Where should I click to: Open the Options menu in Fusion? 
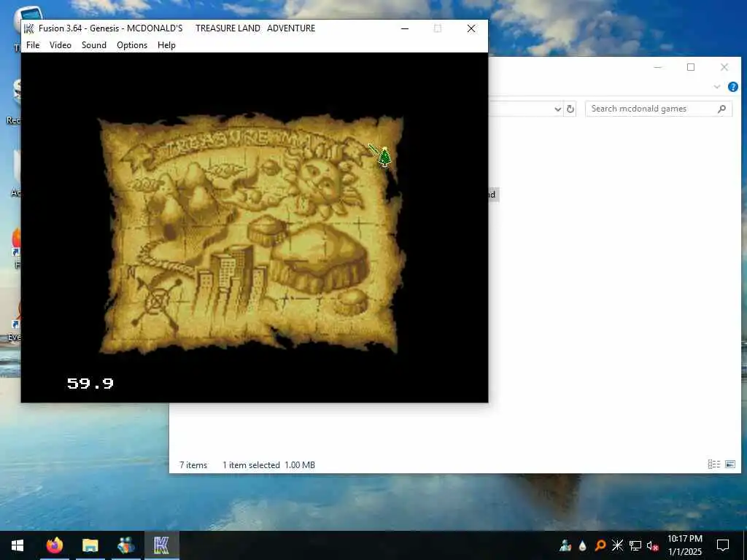pos(132,45)
